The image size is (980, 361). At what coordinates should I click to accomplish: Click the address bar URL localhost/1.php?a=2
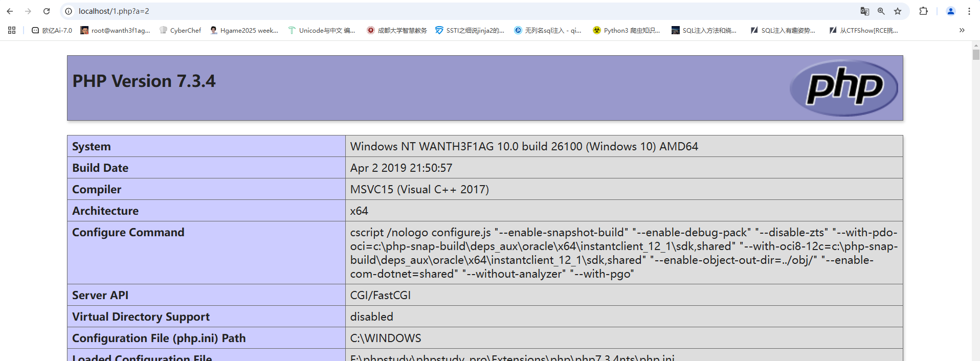click(x=114, y=11)
